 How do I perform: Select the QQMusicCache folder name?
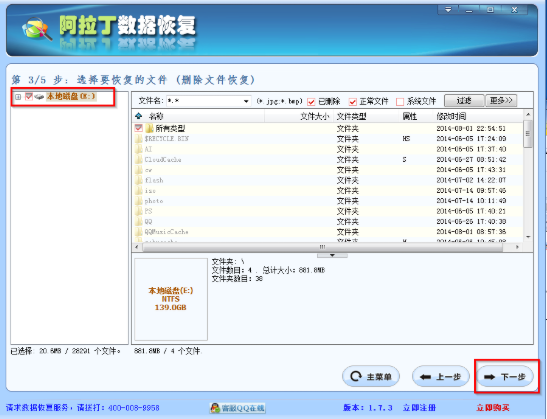click(166, 232)
